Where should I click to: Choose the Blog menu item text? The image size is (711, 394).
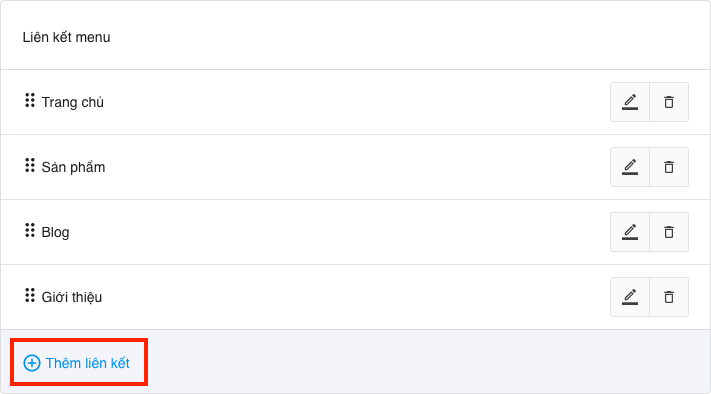coord(55,233)
